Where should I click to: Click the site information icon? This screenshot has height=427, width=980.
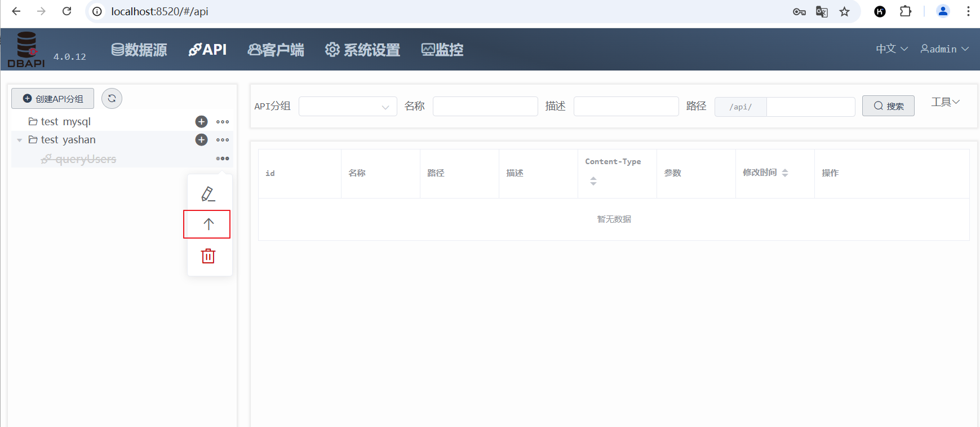pos(97,11)
